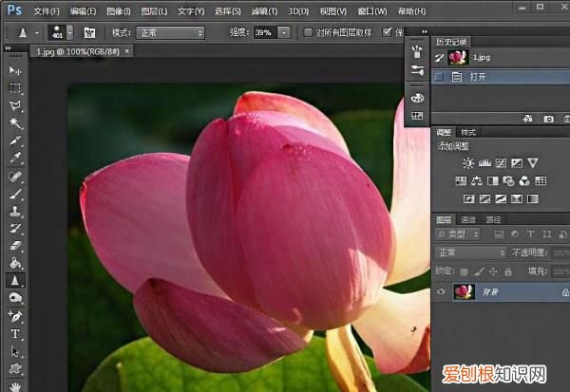The image size is (570, 392).
Task: Open the 模式 dropdown set to 正常
Action: click(x=170, y=32)
